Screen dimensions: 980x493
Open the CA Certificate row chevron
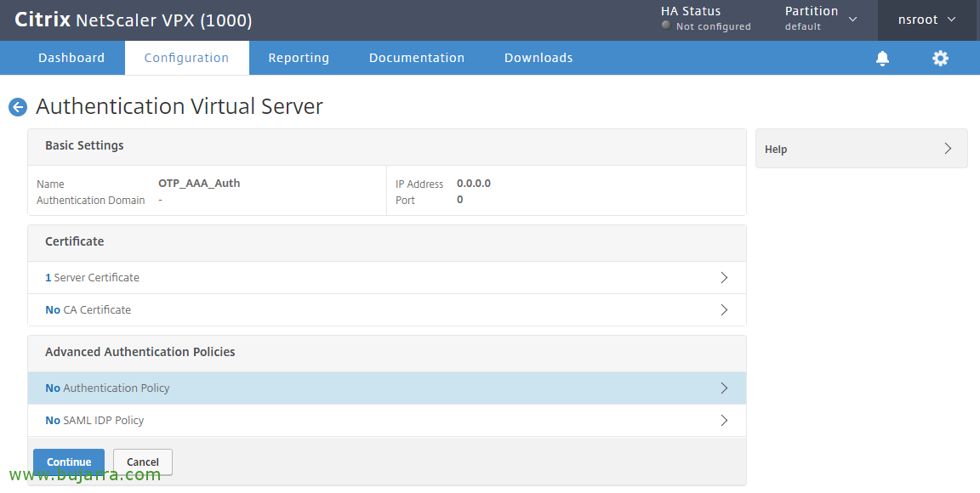click(x=724, y=310)
